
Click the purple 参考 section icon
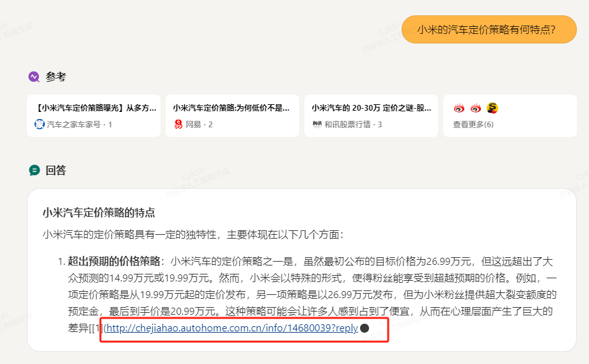pyautogui.click(x=34, y=77)
